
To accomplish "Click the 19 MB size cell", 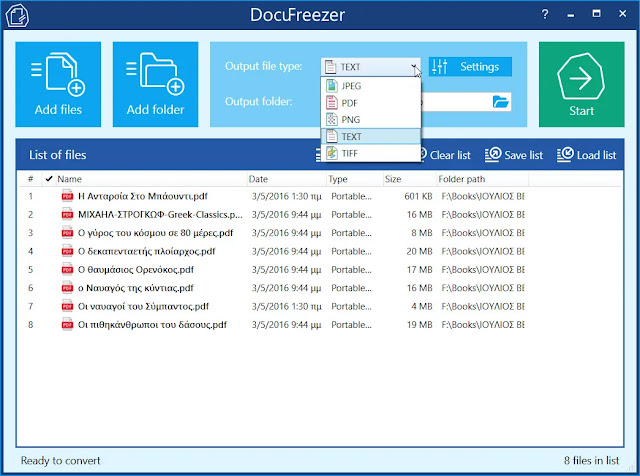I will [x=419, y=325].
